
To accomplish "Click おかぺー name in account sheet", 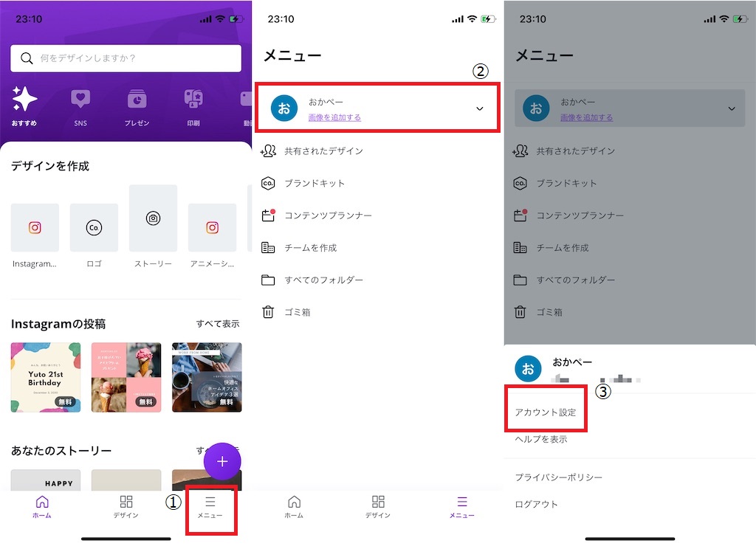I will coord(572,362).
